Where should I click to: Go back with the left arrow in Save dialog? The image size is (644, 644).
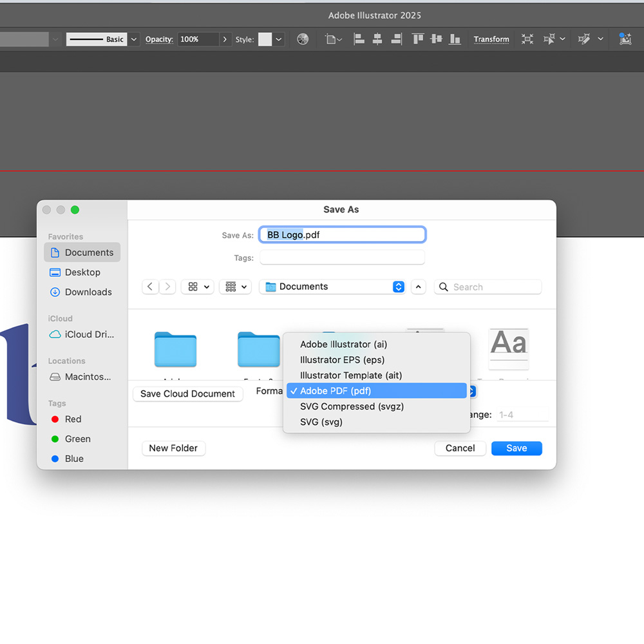150,287
